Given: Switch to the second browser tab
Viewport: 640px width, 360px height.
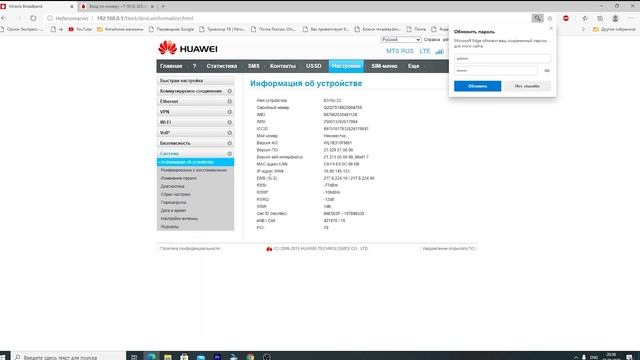Looking at the screenshot, I should click(x=117, y=6).
